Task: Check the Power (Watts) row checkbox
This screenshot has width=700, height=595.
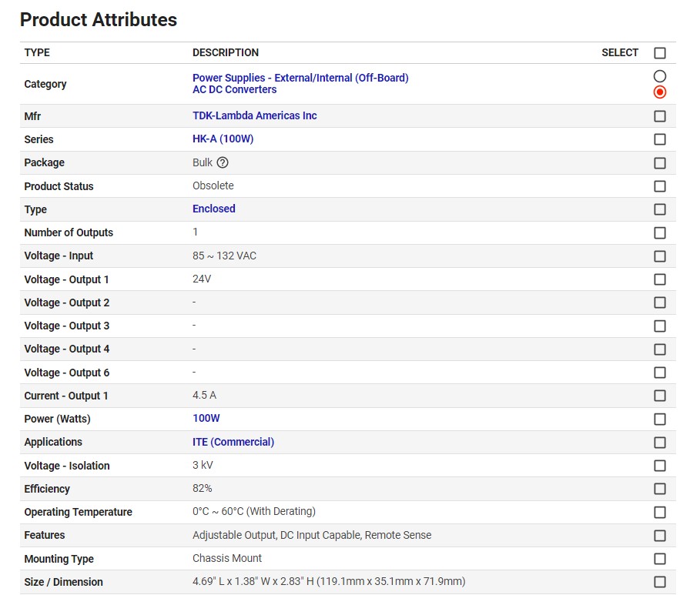Action: pos(660,420)
